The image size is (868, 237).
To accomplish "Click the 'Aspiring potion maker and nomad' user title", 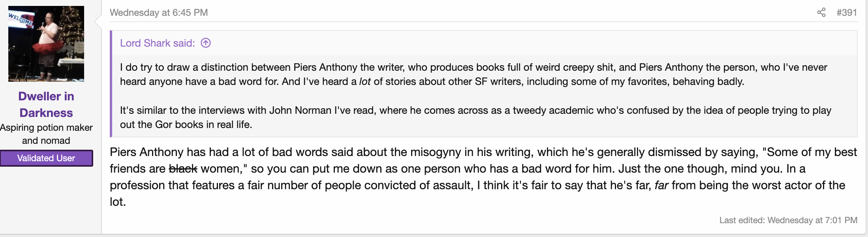I will 46,134.
